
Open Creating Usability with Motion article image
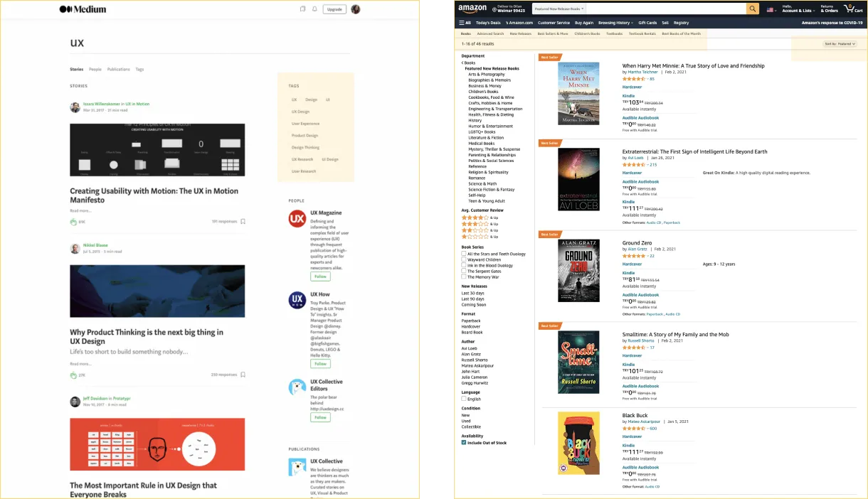point(157,150)
